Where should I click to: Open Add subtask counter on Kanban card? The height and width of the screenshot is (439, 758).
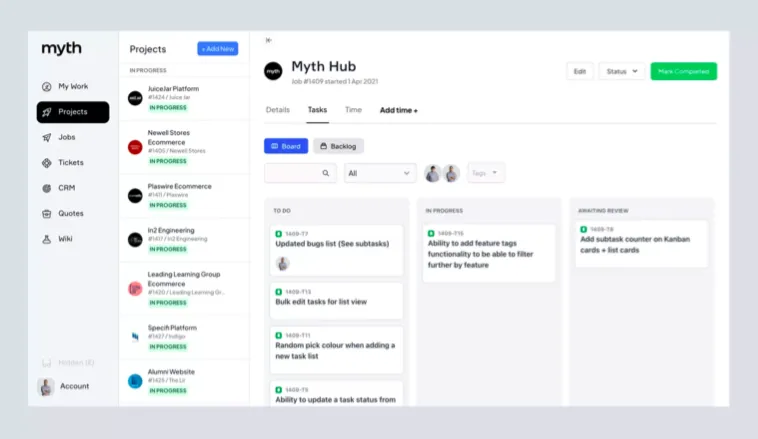click(x=641, y=244)
